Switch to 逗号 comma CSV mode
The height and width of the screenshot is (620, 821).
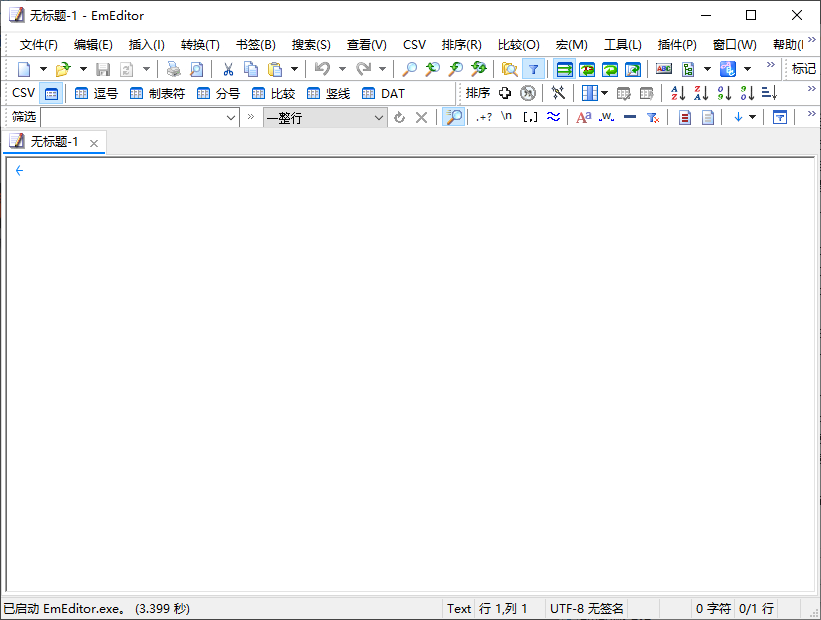point(96,94)
